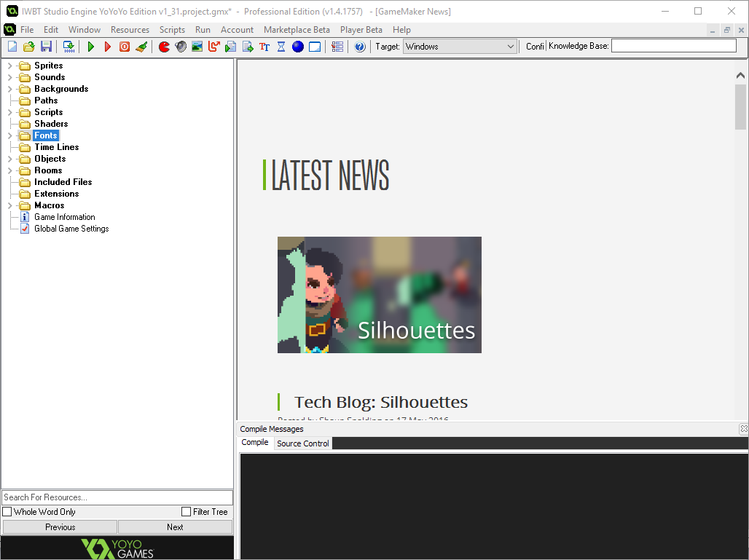Run in debug mode with the red arrow

(x=108, y=47)
